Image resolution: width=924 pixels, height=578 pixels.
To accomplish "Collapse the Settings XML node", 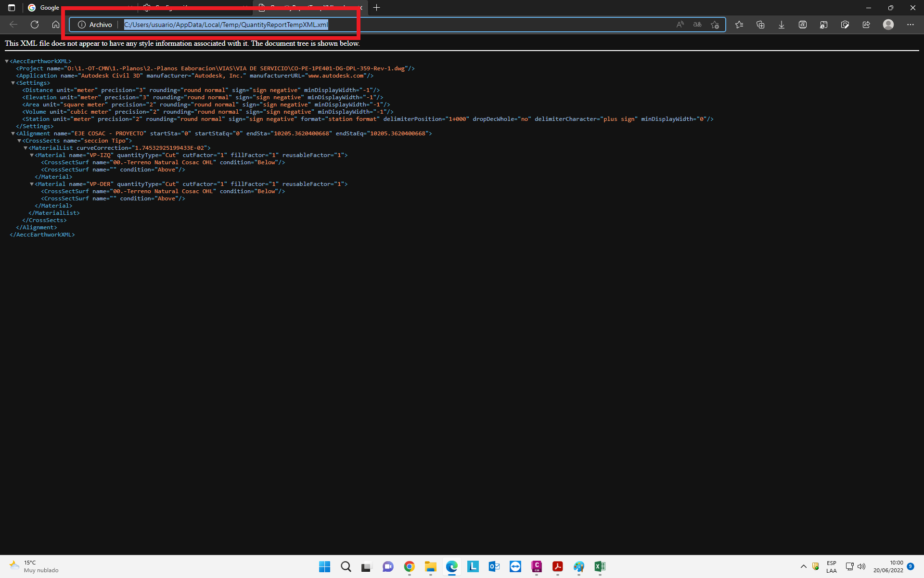I will point(13,82).
